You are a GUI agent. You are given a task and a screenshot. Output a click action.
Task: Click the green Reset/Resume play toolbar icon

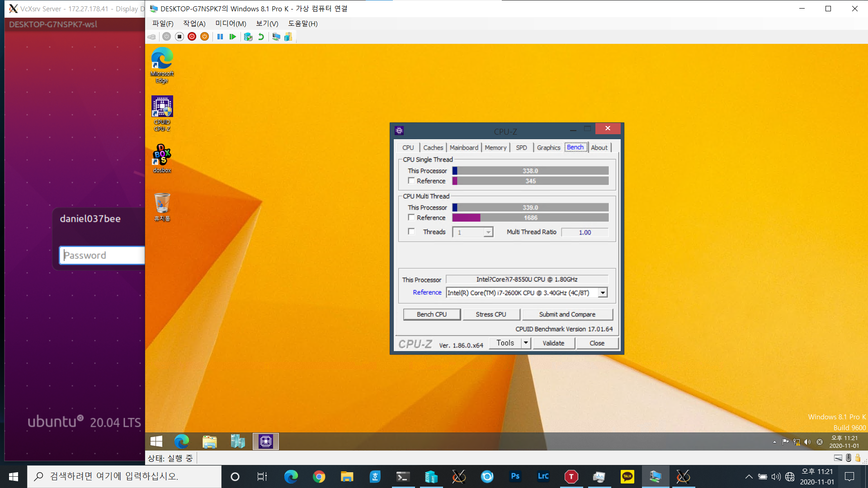[x=233, y=37]
